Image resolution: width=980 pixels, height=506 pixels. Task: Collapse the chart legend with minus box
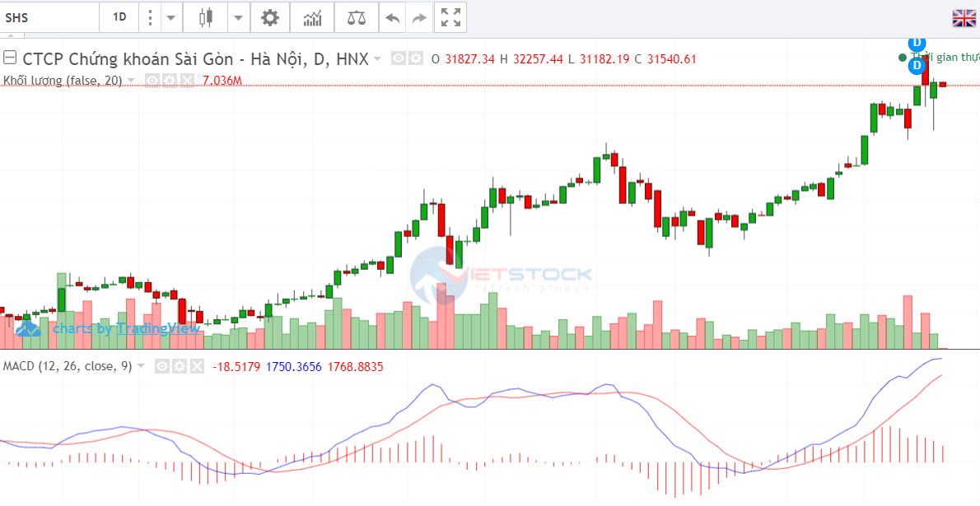tap(10, 58)
